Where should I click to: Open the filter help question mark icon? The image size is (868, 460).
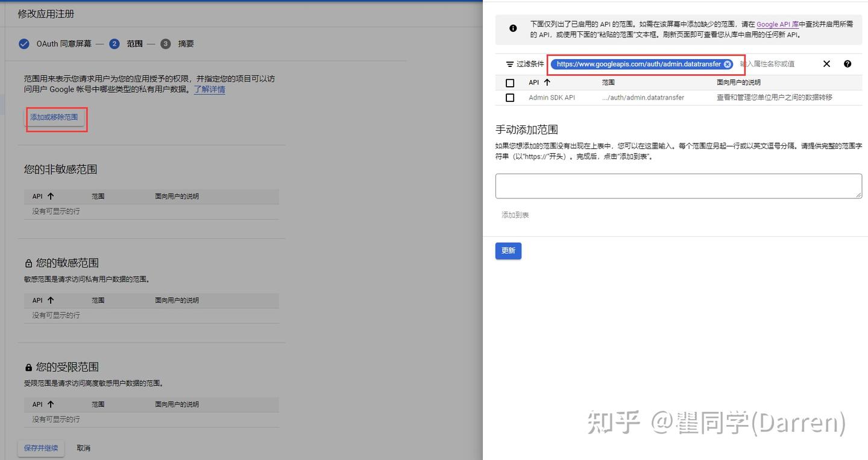click(x=848, y=64)
